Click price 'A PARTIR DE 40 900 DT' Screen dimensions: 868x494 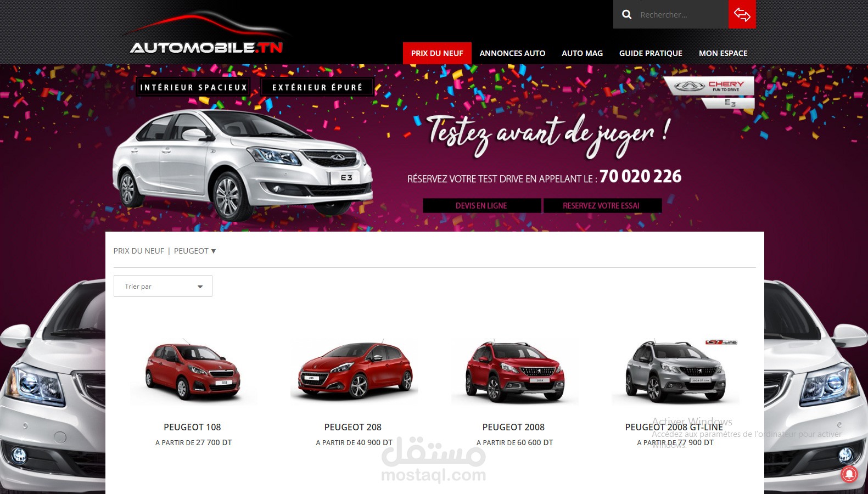pos(354,442)
